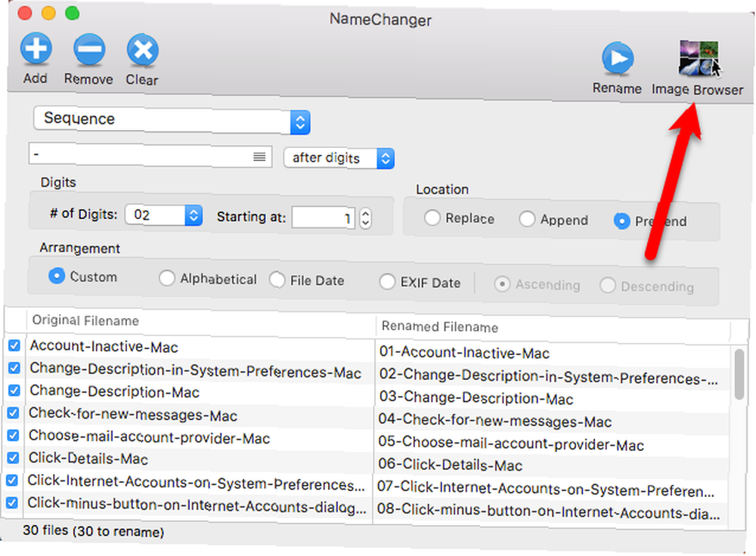
Task: Click the '30 files (30 to rename)' status text
Action: point(94,531)
